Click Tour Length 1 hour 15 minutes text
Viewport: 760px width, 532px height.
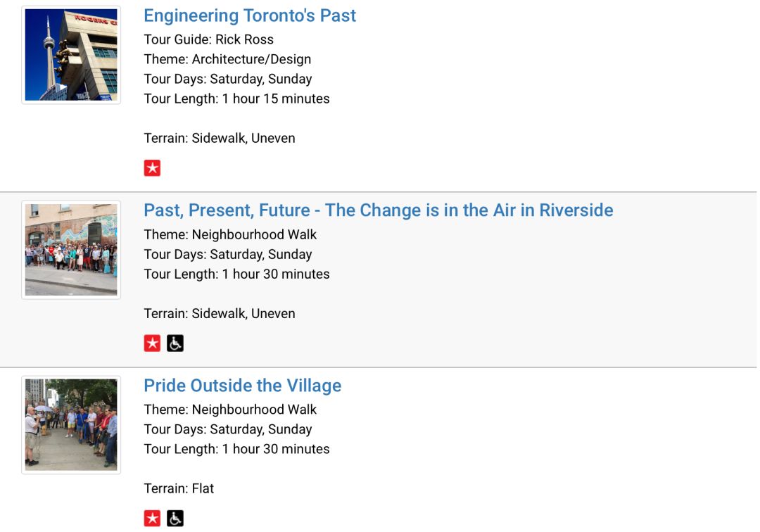click(x=236, y=99)
